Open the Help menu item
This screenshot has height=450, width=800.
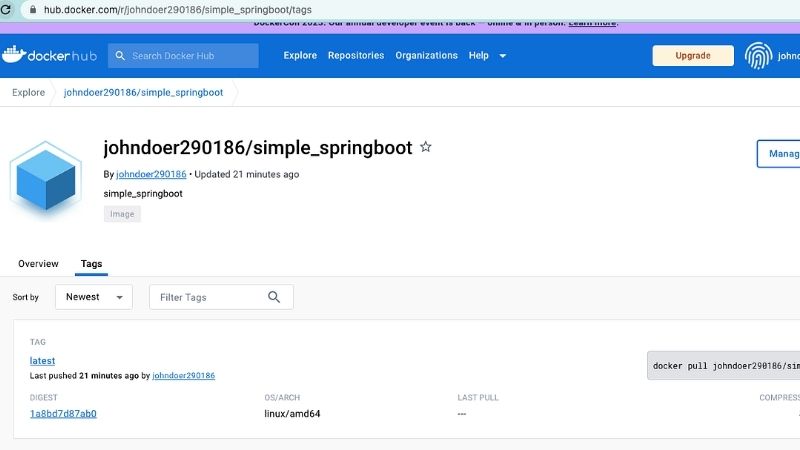pos(479,55)
